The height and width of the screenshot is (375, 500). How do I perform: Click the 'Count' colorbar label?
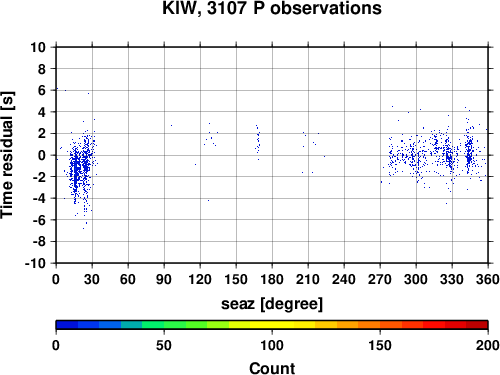[272, 368]
